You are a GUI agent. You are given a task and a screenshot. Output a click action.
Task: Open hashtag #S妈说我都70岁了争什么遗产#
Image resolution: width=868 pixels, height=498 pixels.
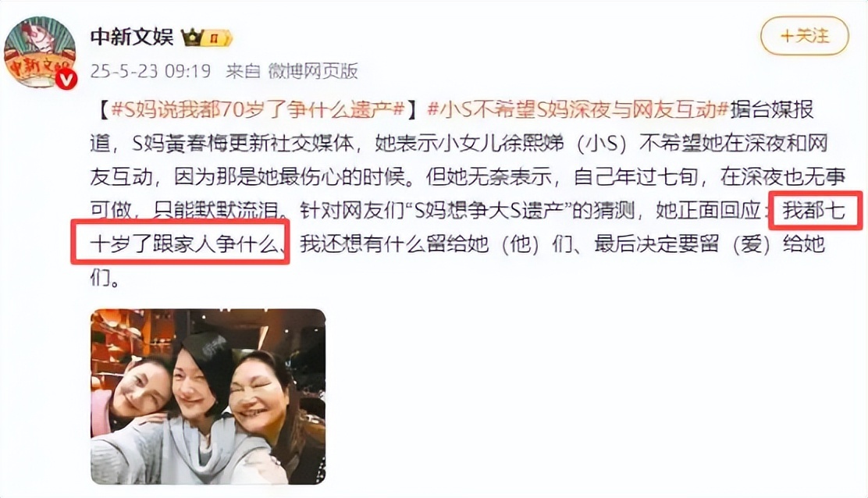[x=258, y=109]
